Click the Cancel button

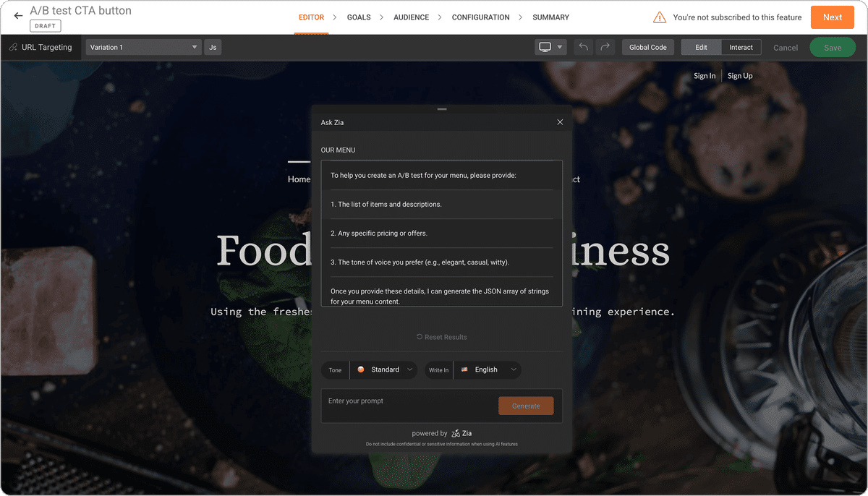(x=786, y=48)
